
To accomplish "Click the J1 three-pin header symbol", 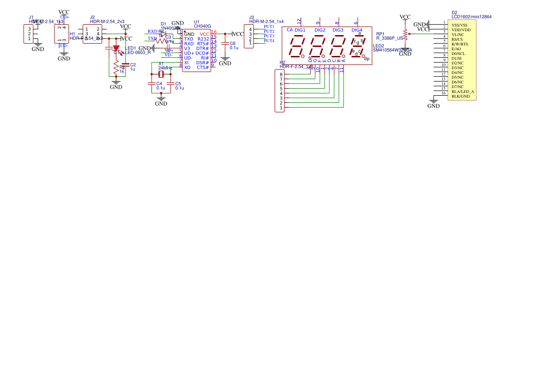I will pos(29,34).
